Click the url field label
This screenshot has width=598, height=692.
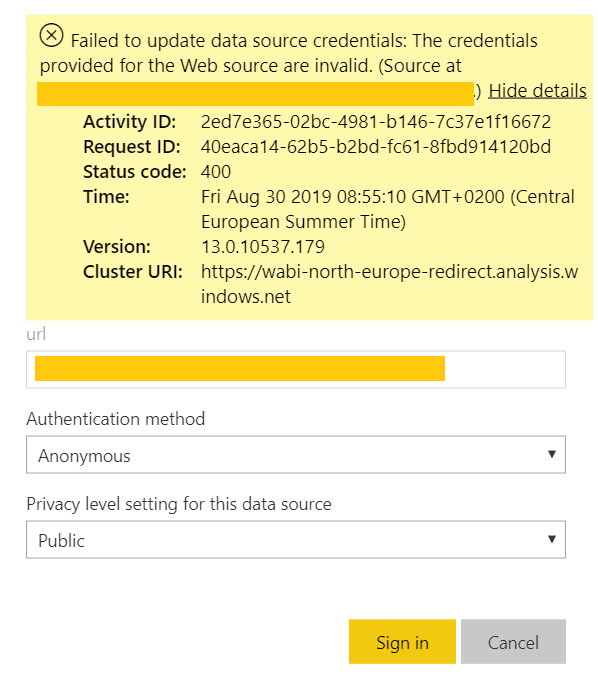pyautogui.click(x=36, y=334)
